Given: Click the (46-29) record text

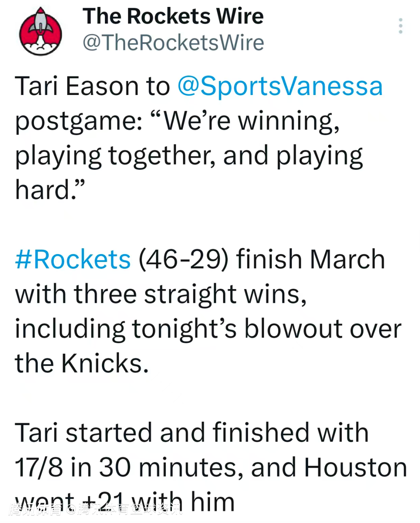Looking at the screenshot, I should coord(184,259).
